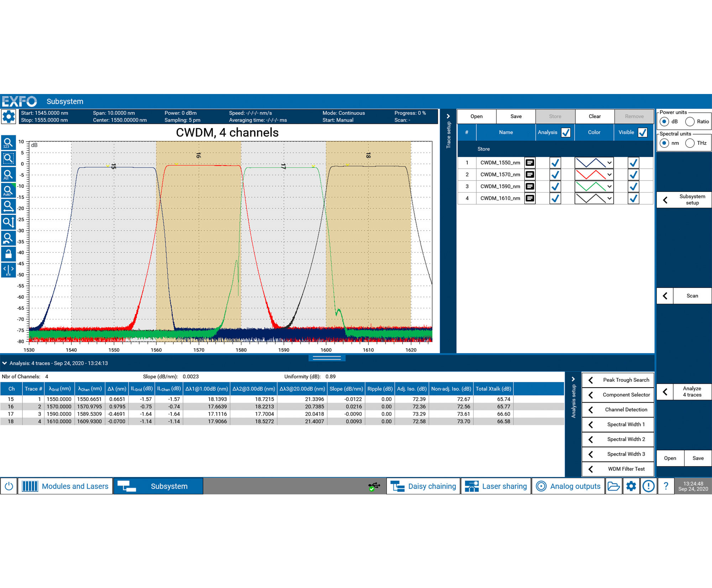
Task: Toggle Analysis checkbox for CWDM_1590_nm trace
Action: pyautogui.click(x=555, y=186)
